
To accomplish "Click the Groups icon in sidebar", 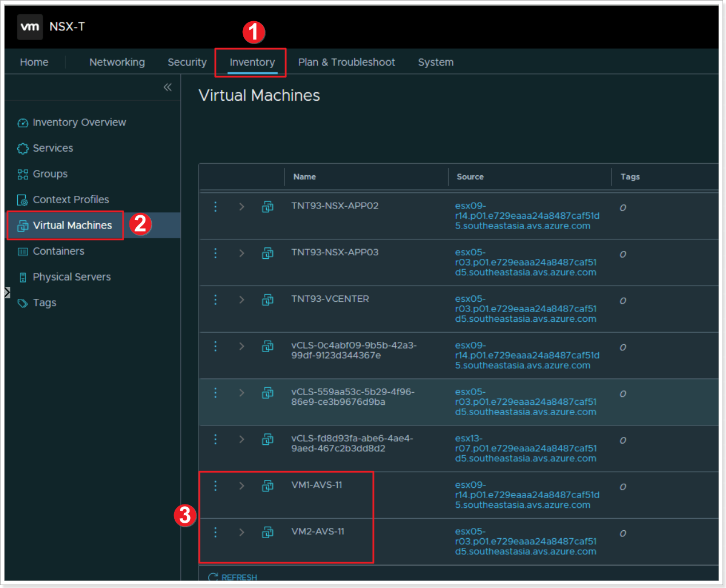I will (x=23, y=174).
